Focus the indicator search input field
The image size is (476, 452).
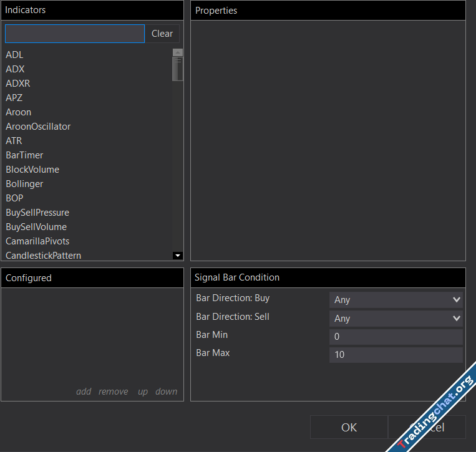[75, 34]
